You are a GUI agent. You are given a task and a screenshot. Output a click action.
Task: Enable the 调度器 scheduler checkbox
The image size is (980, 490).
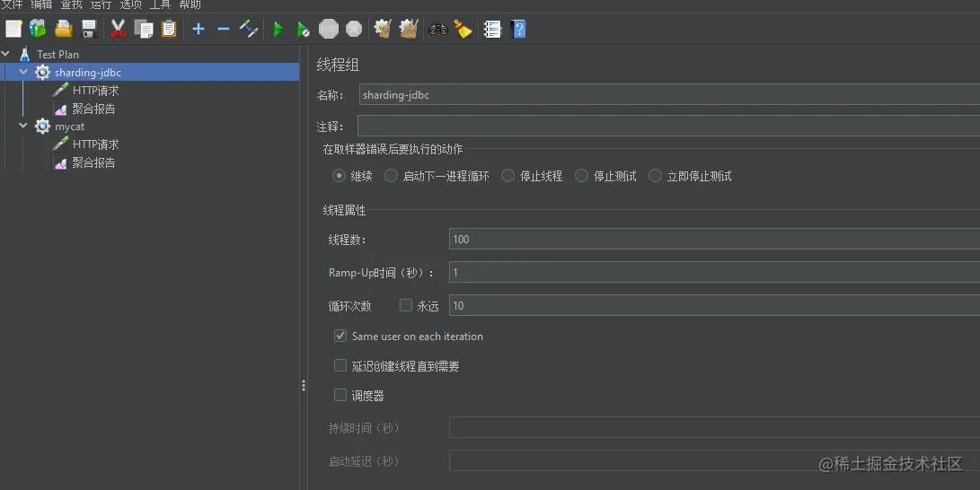(340, 395)
